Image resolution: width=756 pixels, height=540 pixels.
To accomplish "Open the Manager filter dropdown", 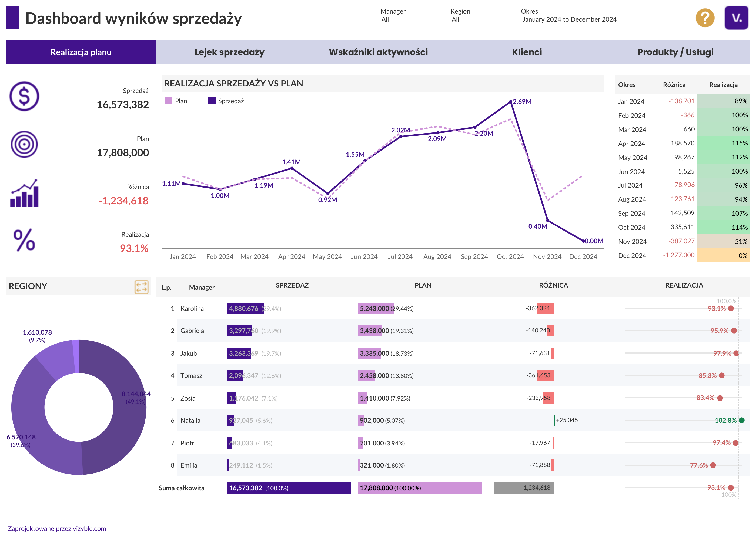I will pyautogui.click(x=393, y=15).
